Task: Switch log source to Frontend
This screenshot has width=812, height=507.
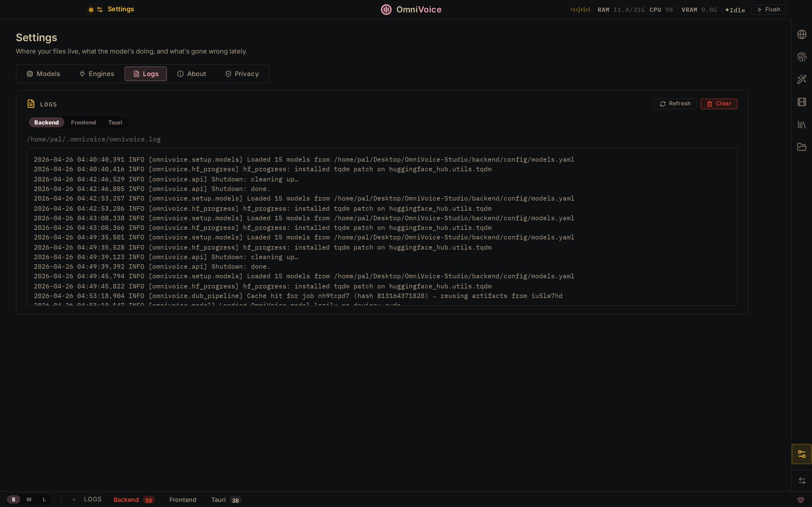Action: click(x=83, y=122)
